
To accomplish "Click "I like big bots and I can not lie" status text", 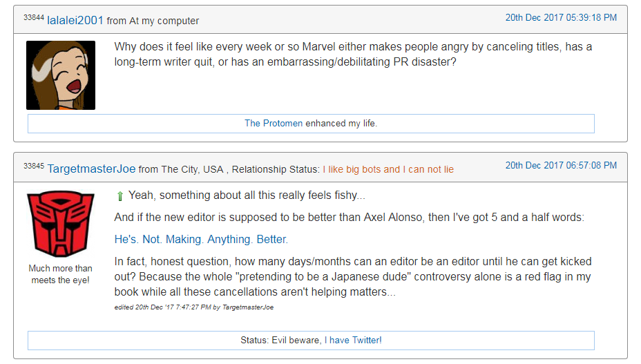I will tap(388, 169).
